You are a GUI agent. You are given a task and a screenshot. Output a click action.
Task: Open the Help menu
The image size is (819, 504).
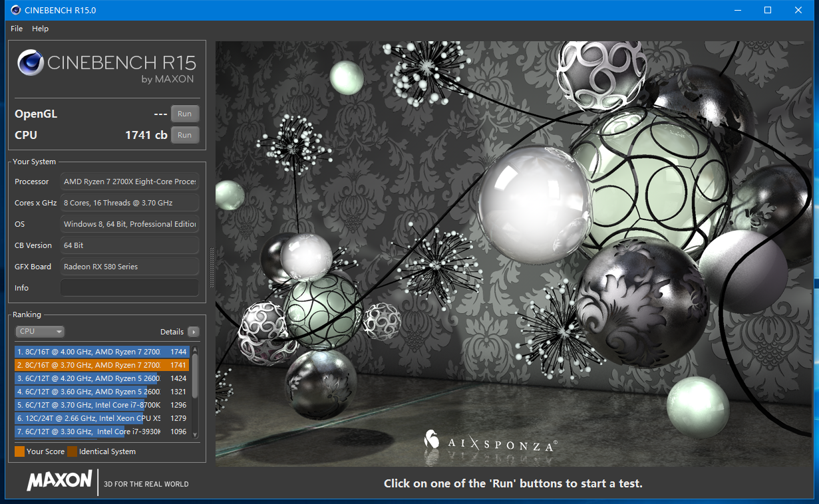(x=41, y=29)
